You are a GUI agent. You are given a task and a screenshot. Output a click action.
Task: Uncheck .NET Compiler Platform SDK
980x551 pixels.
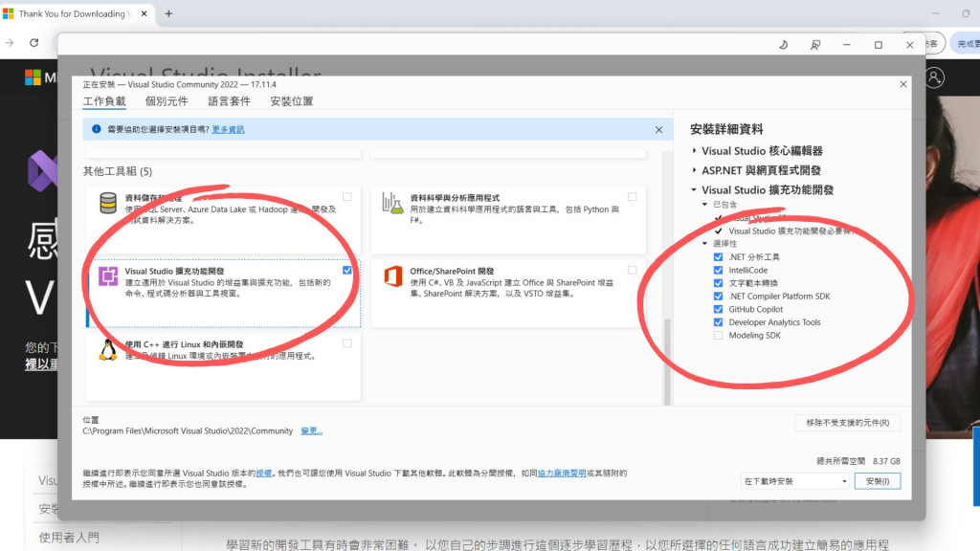718,297
